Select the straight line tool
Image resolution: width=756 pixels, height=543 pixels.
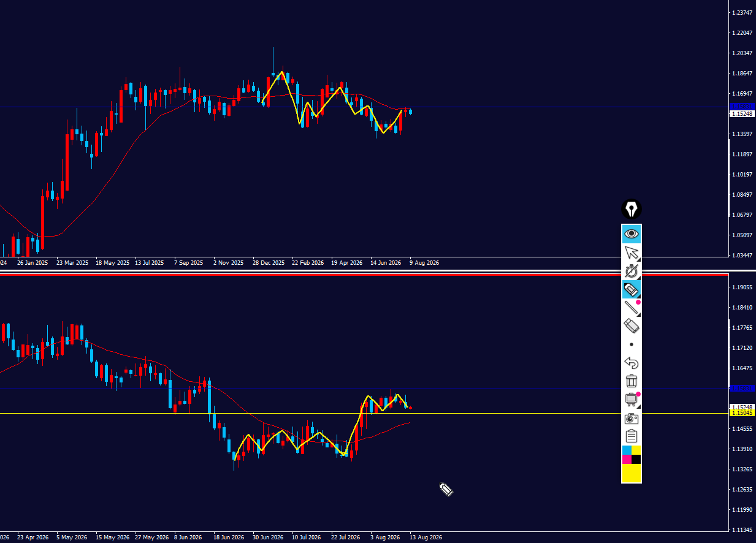(x=632, y=308)
